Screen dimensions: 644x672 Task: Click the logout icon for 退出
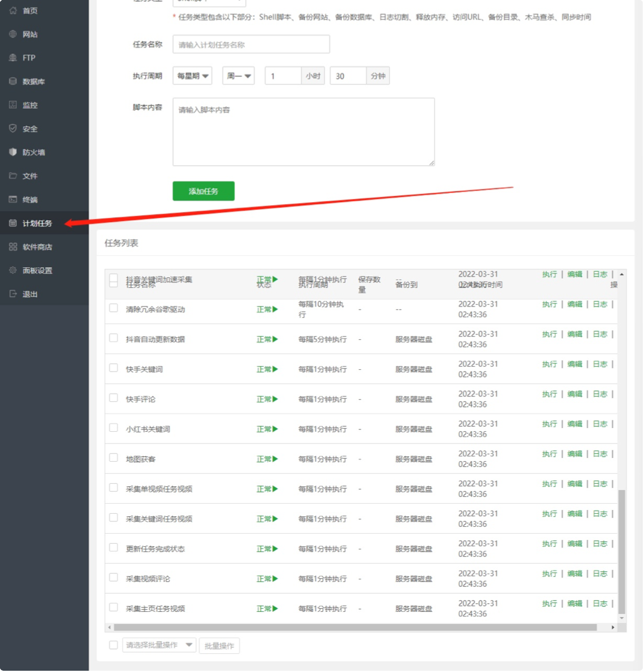point(13,293)
